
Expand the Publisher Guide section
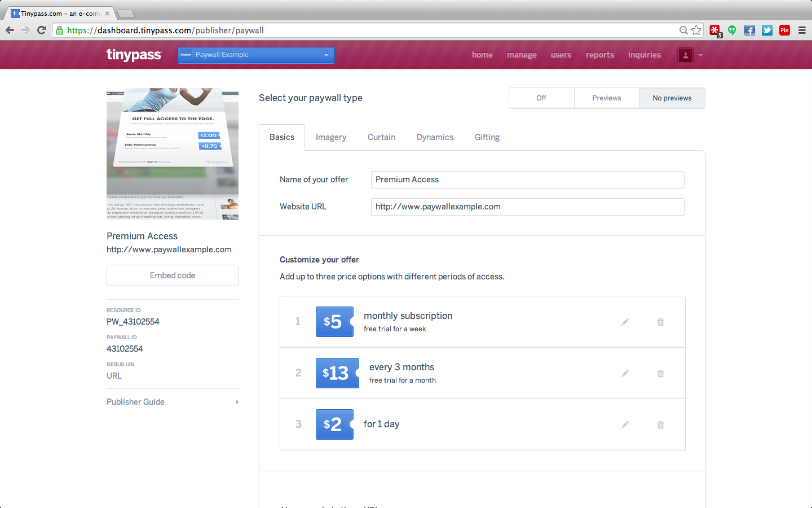click(x=172, y=402)
